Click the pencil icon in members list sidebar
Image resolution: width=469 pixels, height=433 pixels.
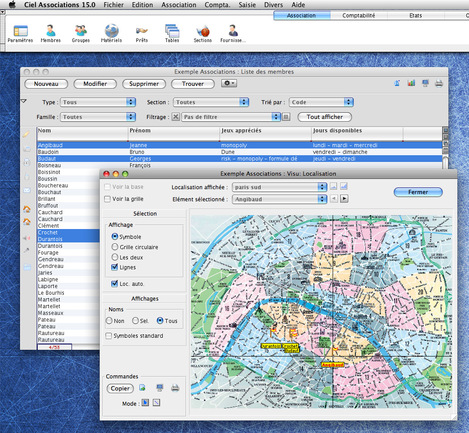click(27, 134)
